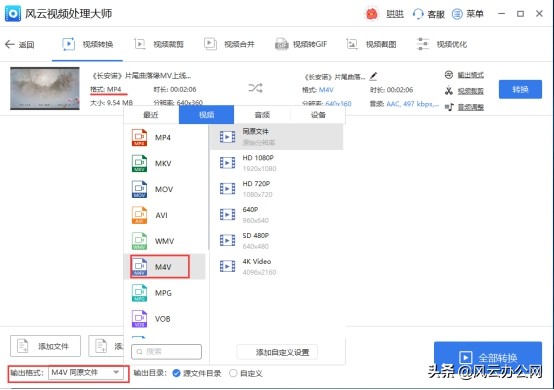Open the 视频优化 tab
The image size is (554, 390).
point(442,44)
